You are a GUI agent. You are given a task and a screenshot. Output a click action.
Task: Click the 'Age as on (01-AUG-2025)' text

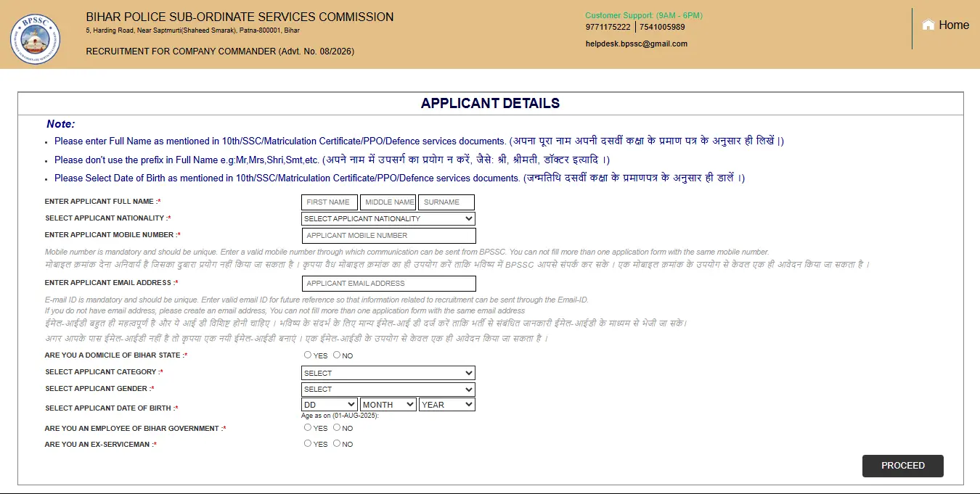(340, 416)
